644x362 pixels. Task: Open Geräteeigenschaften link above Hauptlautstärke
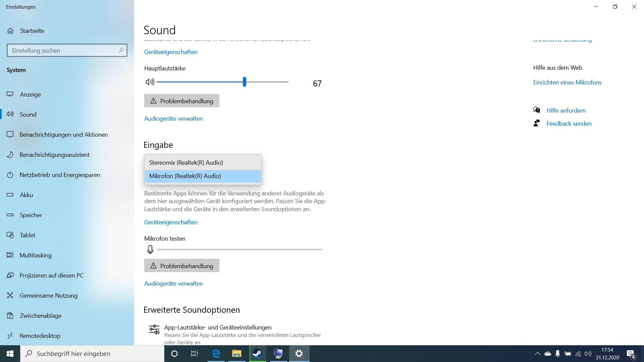coord(171,52)
